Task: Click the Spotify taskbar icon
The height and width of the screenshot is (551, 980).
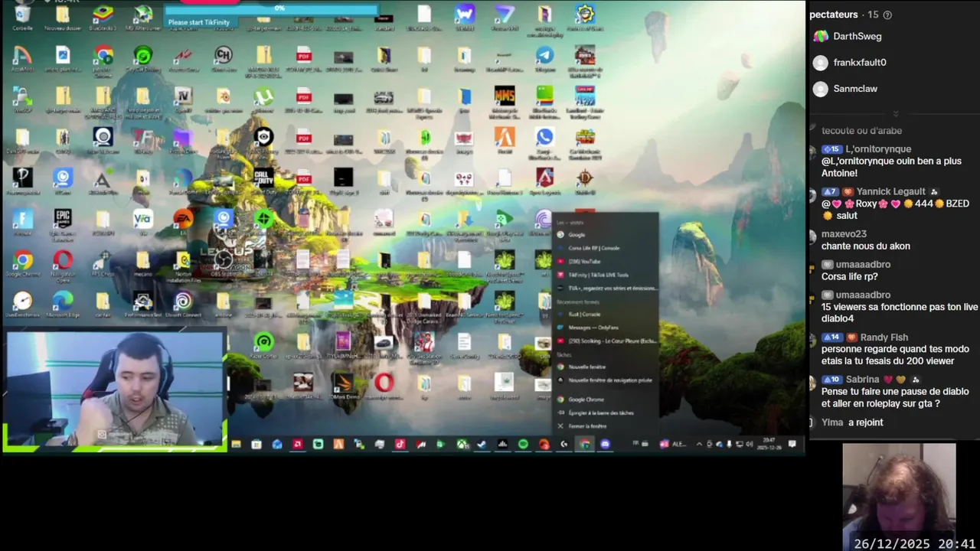Action: pos(524,444)
